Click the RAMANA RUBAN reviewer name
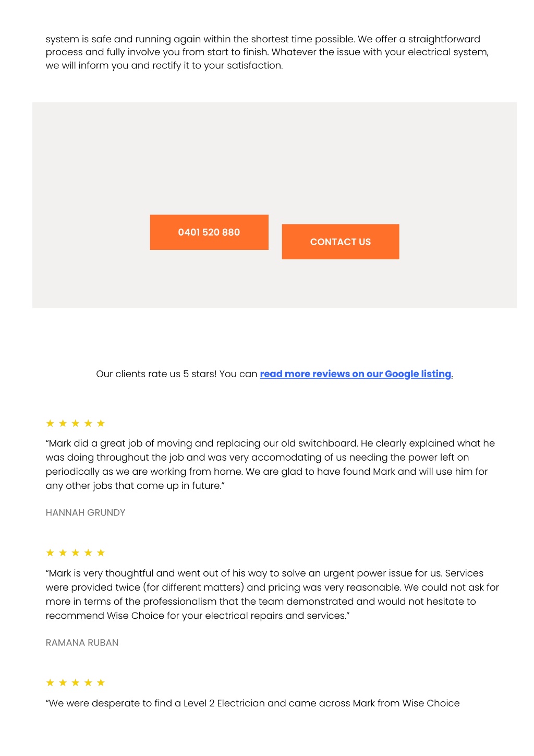Viewport: 534px width, 756px height. click(82, 643)
